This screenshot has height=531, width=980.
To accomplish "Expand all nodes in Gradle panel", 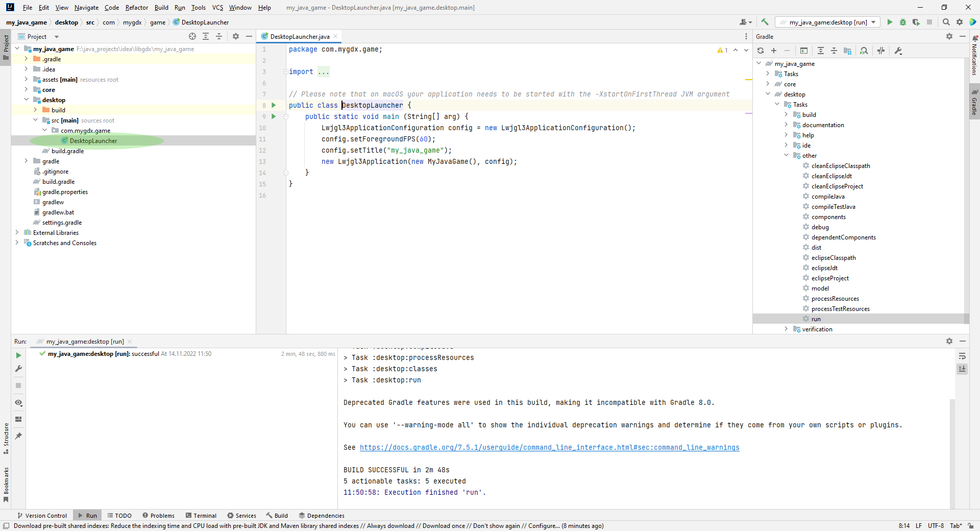I will [x=821, y=51].
